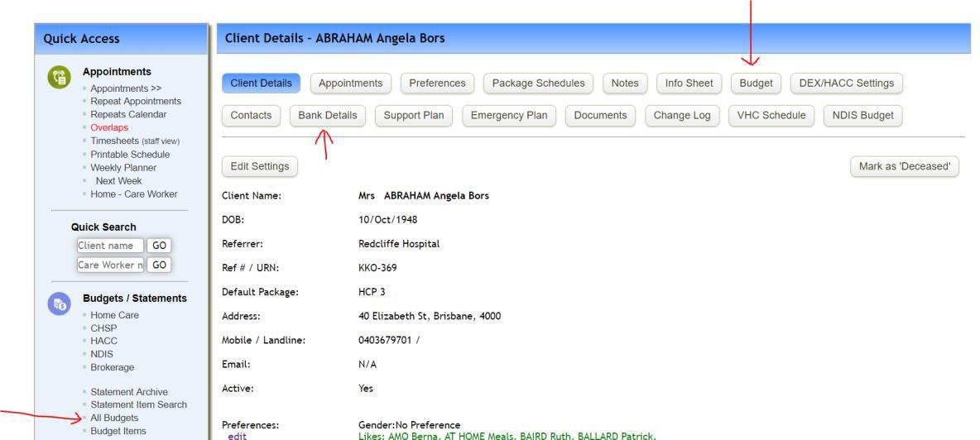
Task: Open All Budgets in the sidebar
Action: coord(114,418)
